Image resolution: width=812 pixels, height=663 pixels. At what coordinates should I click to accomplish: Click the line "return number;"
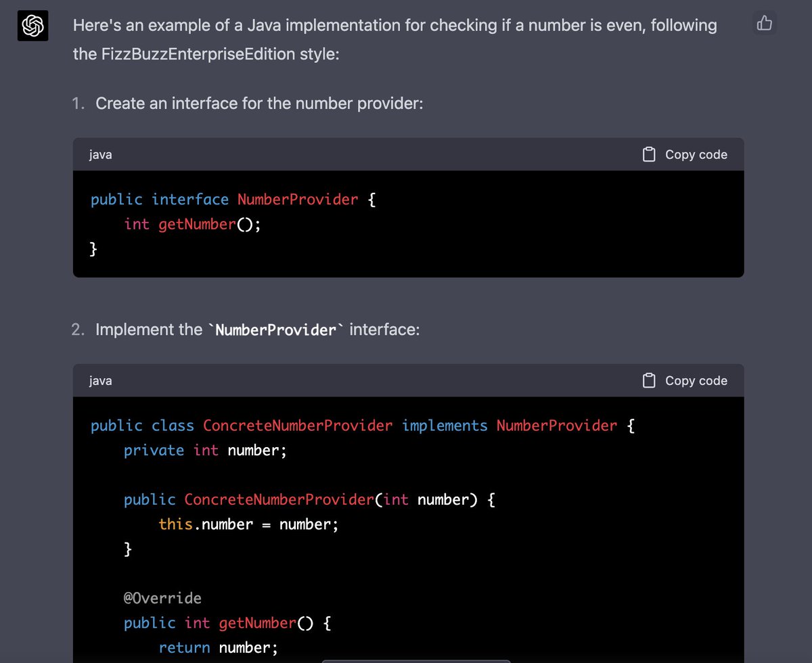click(x=218, y=647)
